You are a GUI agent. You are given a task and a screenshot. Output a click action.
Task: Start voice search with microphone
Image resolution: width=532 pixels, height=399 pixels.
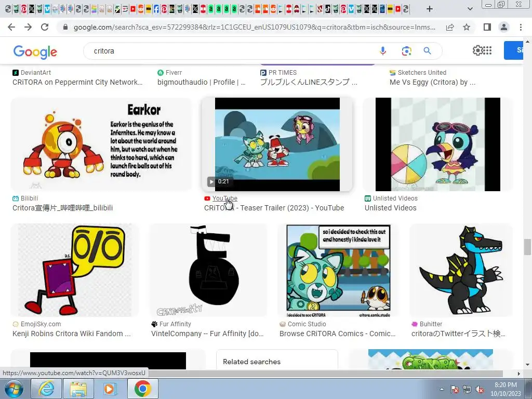coord(383,51)
